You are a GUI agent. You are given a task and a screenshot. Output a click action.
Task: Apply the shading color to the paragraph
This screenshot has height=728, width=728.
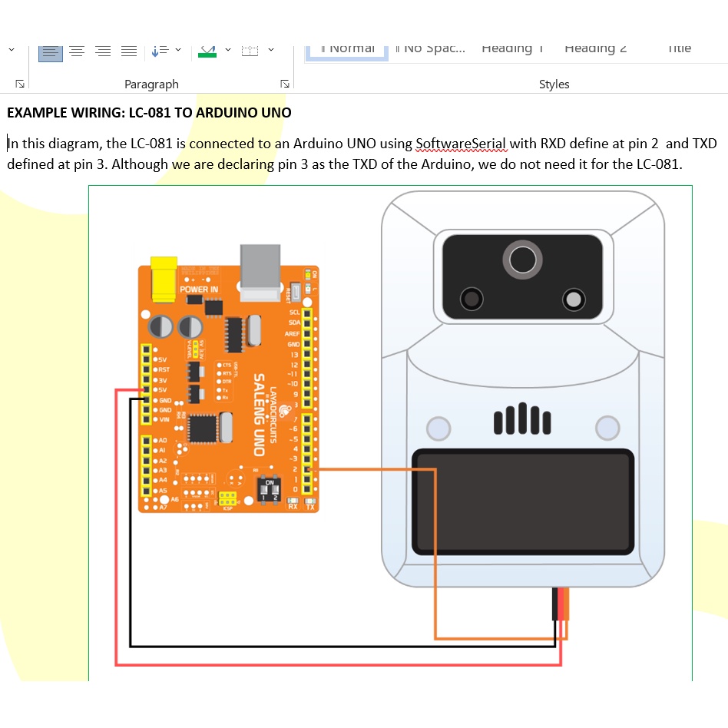coord(207,51)
